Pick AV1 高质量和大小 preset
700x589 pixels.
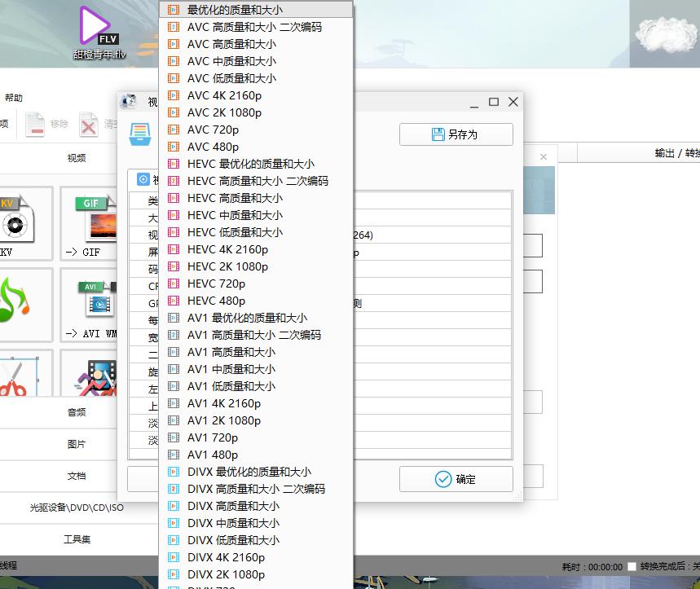coord(256,352)
